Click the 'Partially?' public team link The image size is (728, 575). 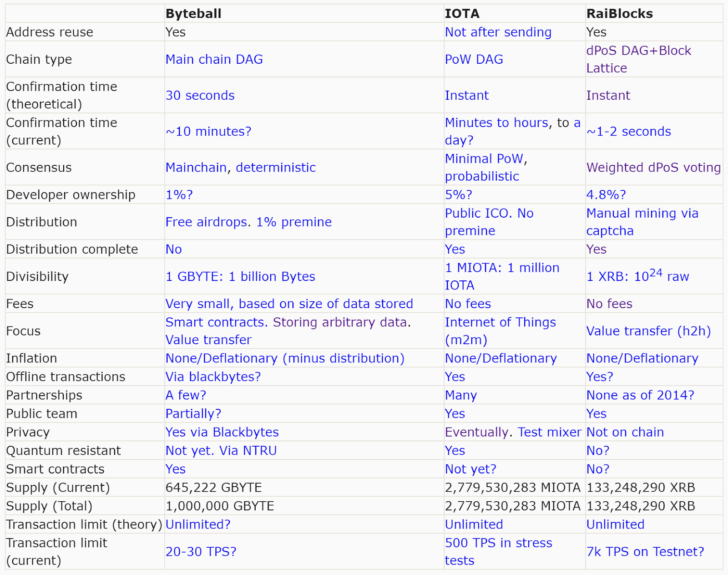point(193,414)
